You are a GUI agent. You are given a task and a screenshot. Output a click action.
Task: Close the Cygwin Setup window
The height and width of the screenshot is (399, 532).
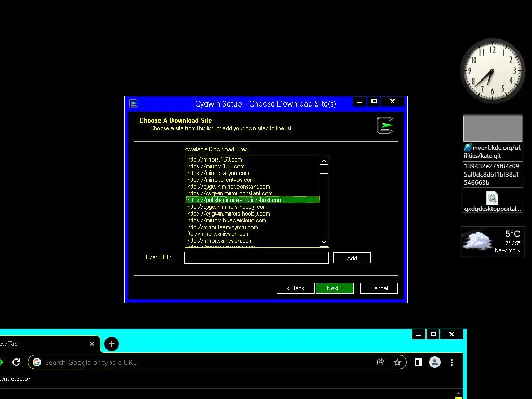[x=393, y=101]
